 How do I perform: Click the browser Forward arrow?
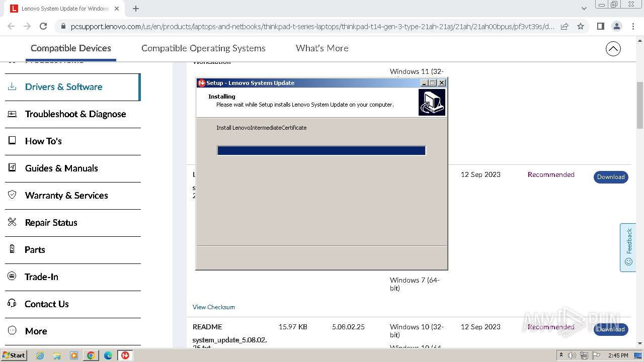[27, 26]
